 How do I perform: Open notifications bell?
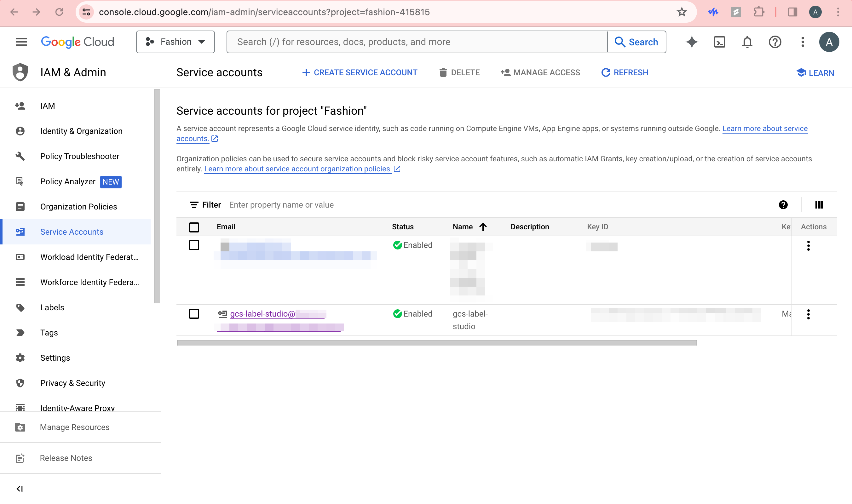pos(747,42)
